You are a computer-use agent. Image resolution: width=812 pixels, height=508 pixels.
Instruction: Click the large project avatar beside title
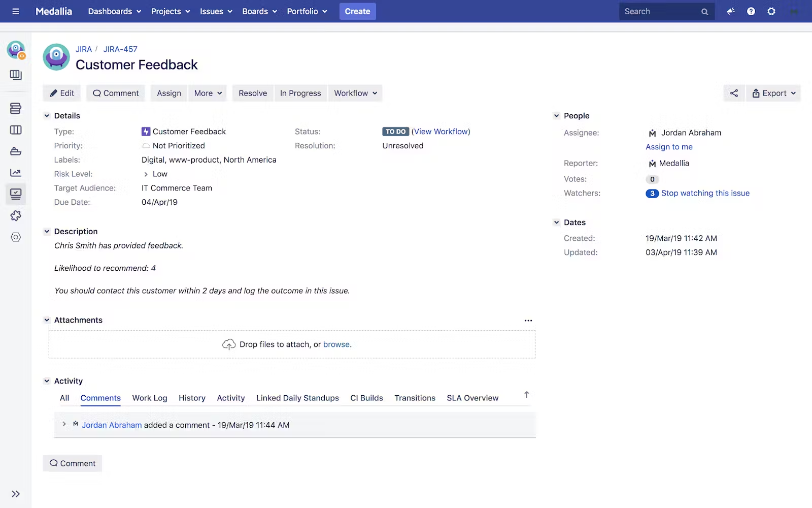pos(56,56)
